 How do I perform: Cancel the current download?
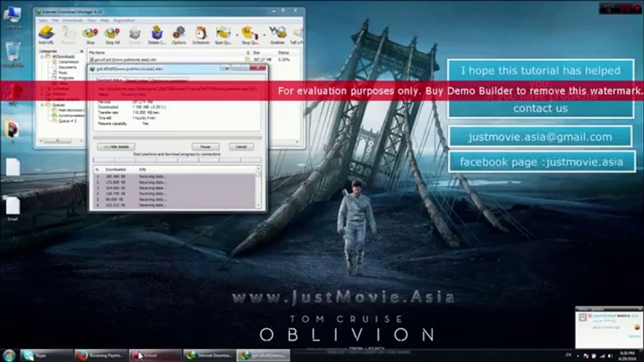tap(241, 147)
